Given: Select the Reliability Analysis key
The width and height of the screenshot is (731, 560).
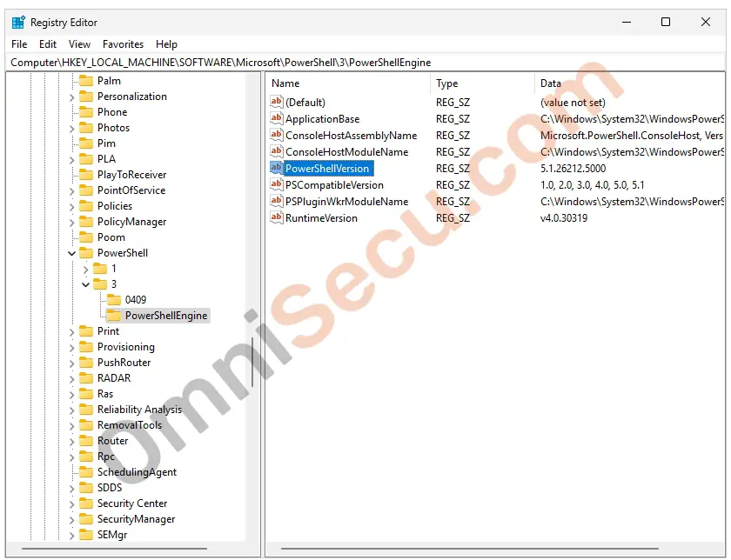Looking at the screenshot, I should click(x=139, y=410).
